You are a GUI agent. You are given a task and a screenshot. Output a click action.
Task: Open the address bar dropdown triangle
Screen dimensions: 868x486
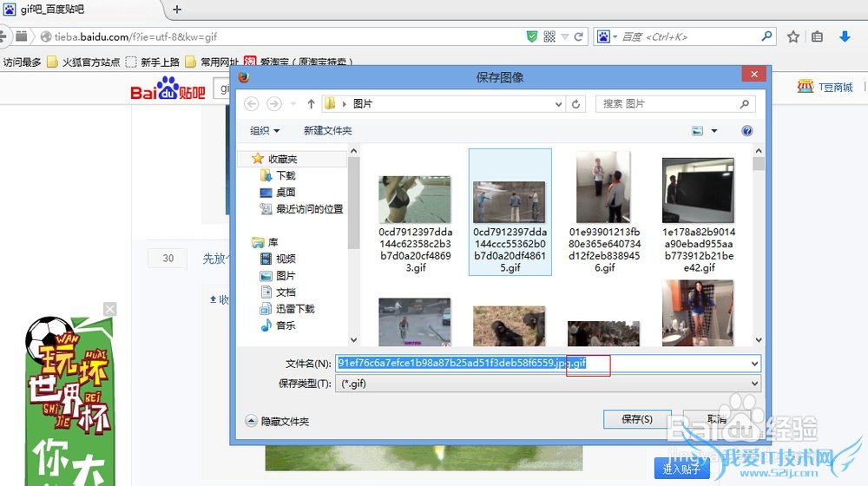(x=565, y=36)
